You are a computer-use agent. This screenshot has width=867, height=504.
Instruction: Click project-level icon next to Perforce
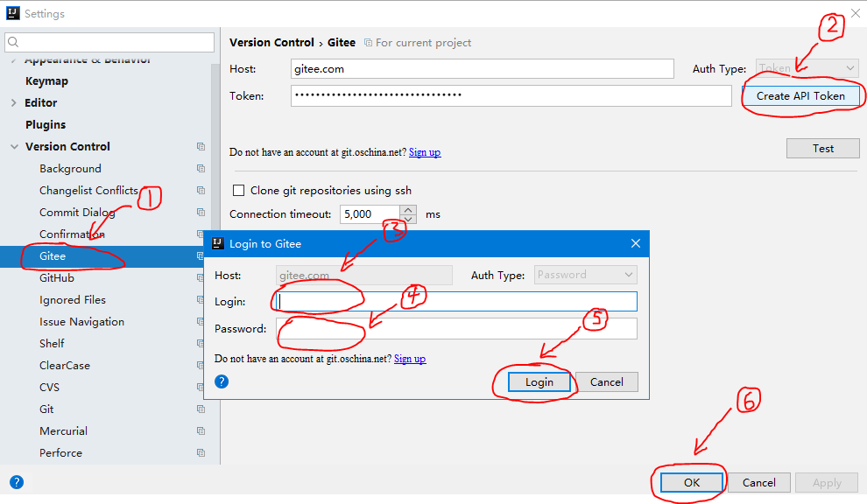point(201,452)
